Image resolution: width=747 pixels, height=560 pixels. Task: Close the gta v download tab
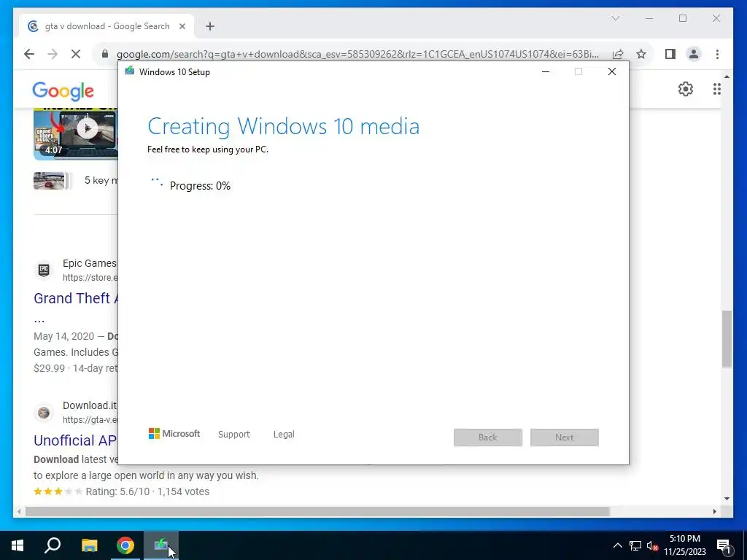(x=182, y=27)
